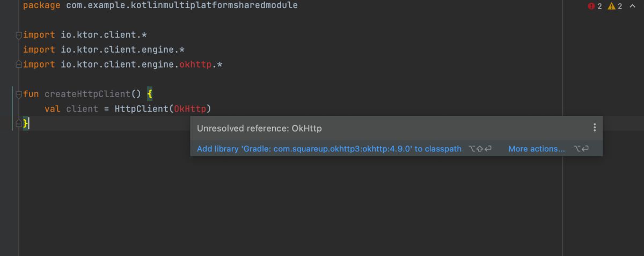Click the createHttpClient function name
This screenshot has width=644, height=256.
point(87,94)
